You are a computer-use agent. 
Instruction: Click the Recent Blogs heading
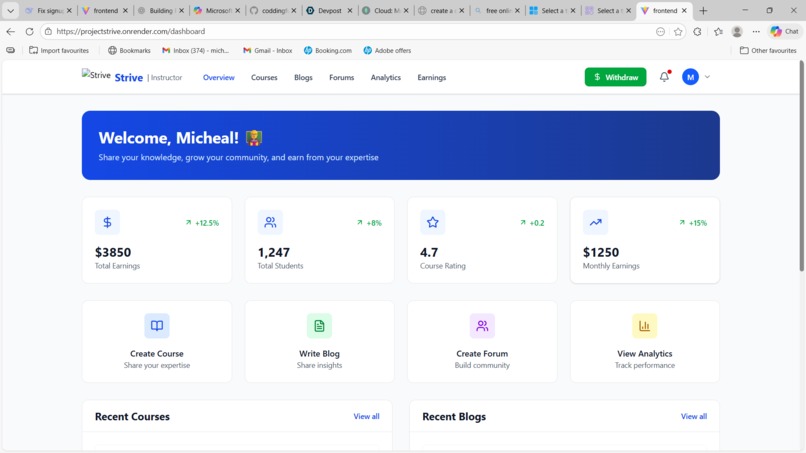[x=454, y=416]
